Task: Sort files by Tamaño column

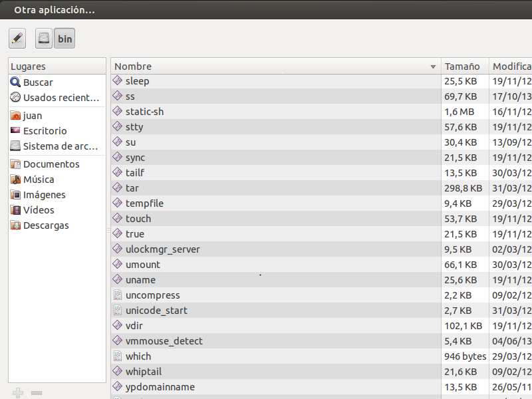Action: pos(462,66)
